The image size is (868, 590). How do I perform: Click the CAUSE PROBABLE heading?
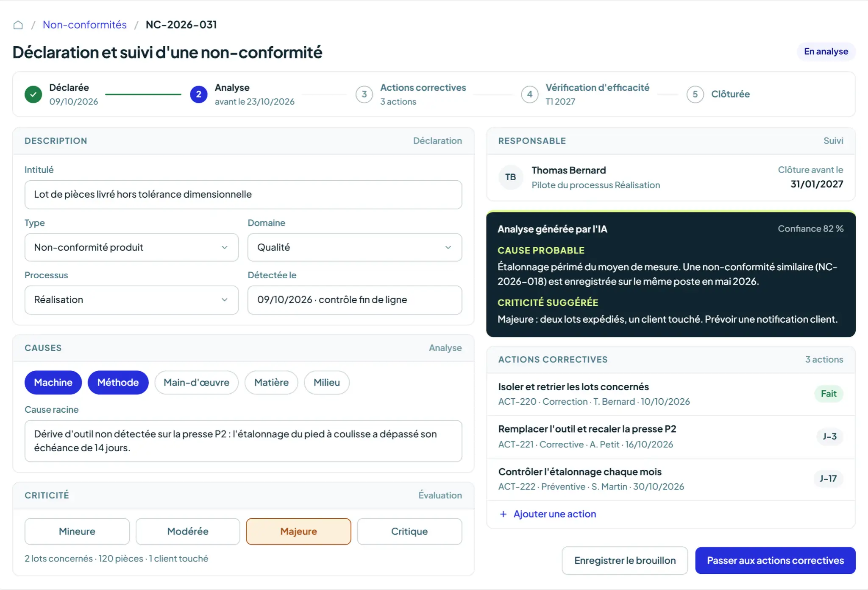point(541,251)
